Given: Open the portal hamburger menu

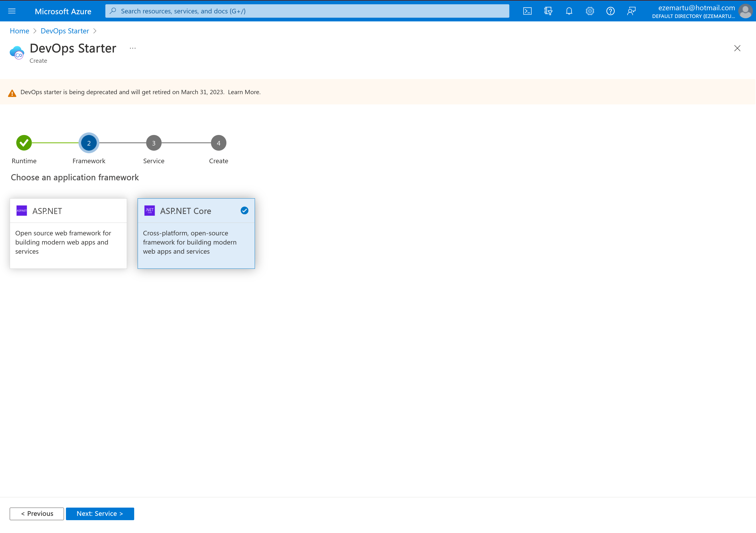Looking at the screenshot, I should 11,11.
